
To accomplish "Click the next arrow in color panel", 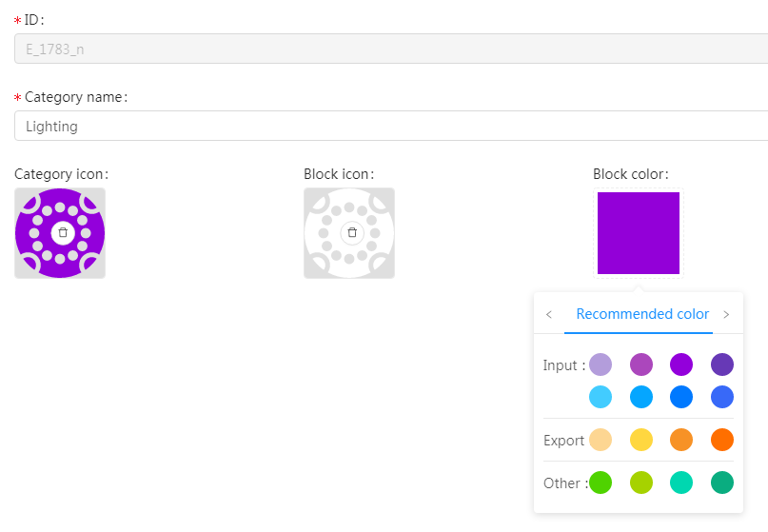I will (x=726, y=315).
